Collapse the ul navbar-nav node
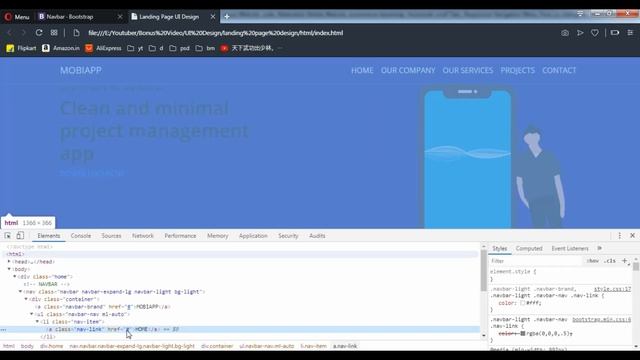 (x=32, y=314)
